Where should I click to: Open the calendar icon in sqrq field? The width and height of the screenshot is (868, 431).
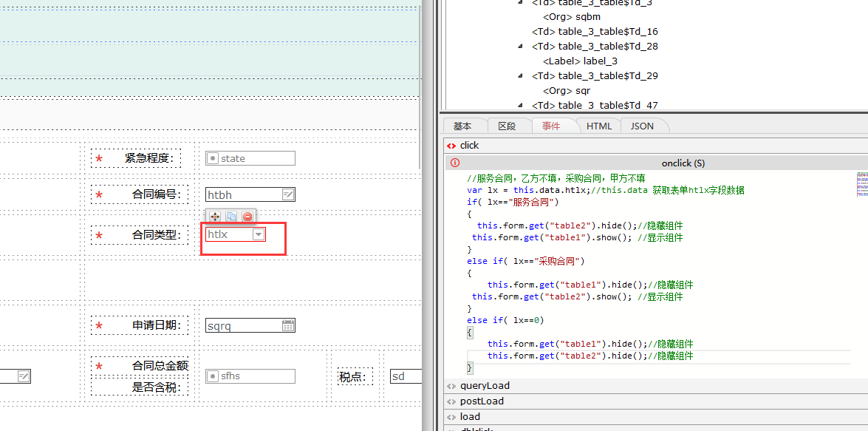(288, 325)
